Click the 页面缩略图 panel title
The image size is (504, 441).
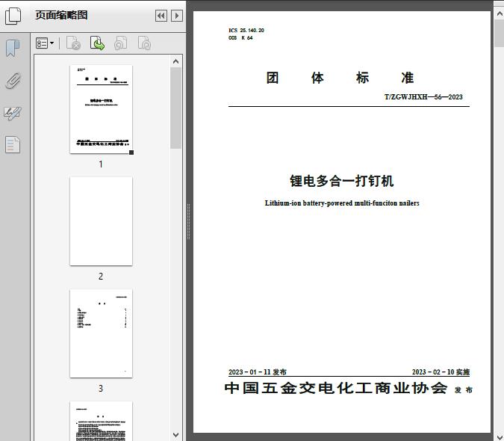pos(61,15)
